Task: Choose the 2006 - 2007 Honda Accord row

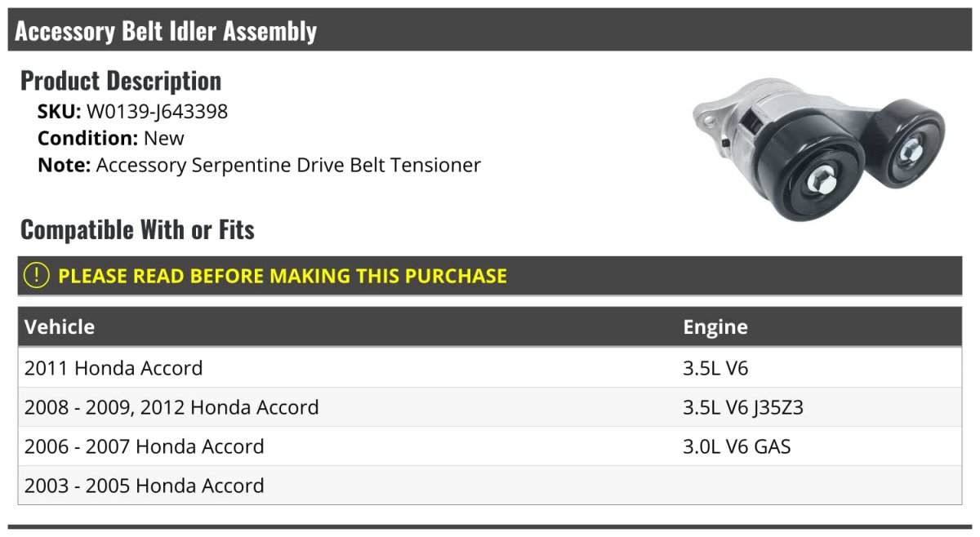Action: (490, 446)
